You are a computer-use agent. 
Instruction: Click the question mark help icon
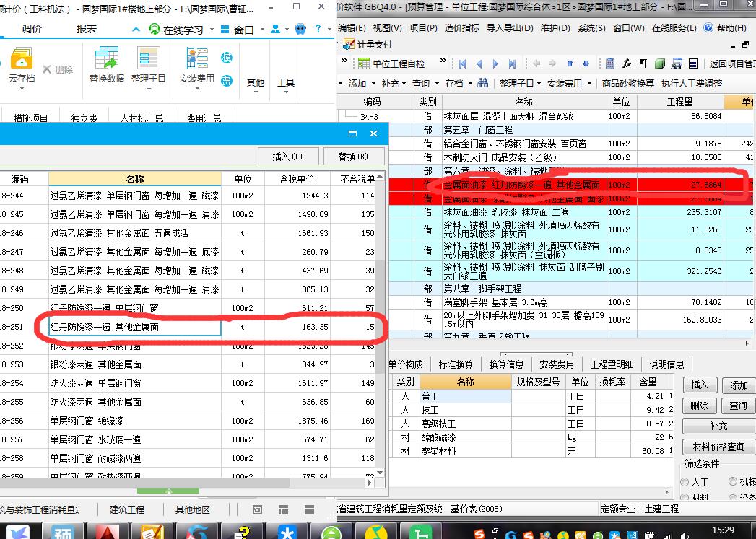(318, 29)
